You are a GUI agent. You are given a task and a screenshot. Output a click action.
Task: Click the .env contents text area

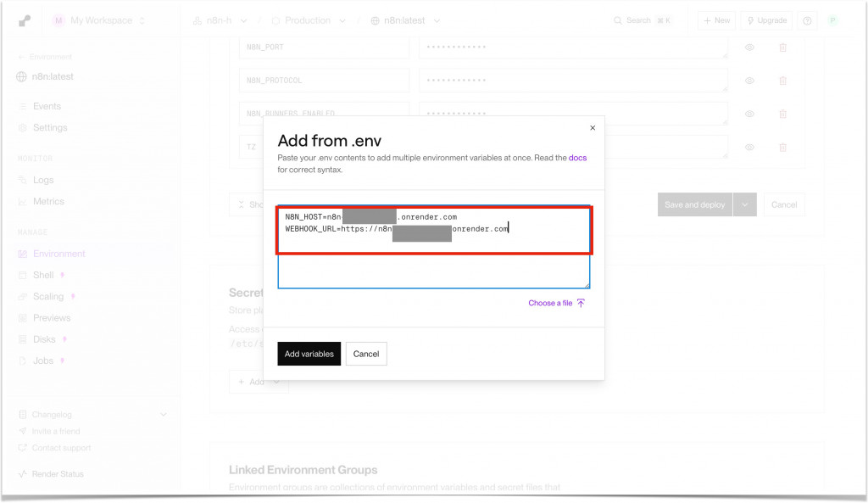[x=433, y=247]
